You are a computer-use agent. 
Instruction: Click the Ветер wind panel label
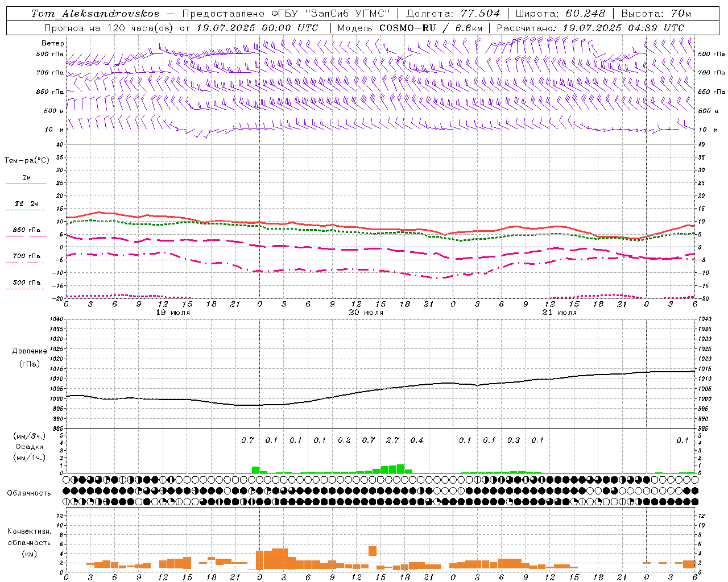pos(53,43)
